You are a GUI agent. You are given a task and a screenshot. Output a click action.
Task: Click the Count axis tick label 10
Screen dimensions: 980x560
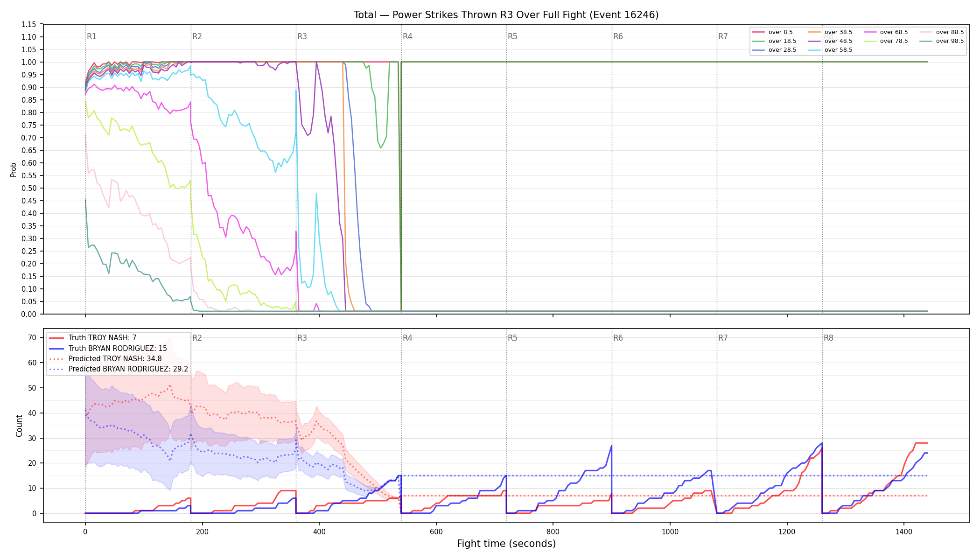[x=32, y=488]
